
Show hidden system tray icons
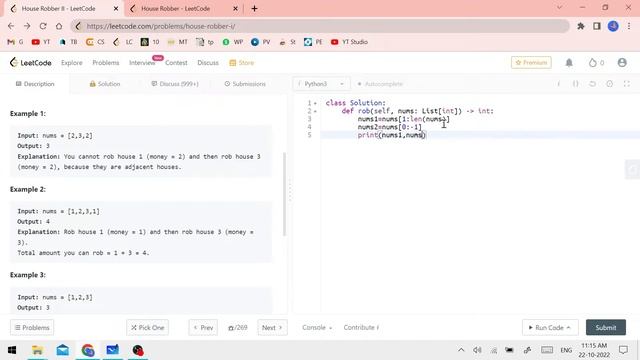[461, 350]
